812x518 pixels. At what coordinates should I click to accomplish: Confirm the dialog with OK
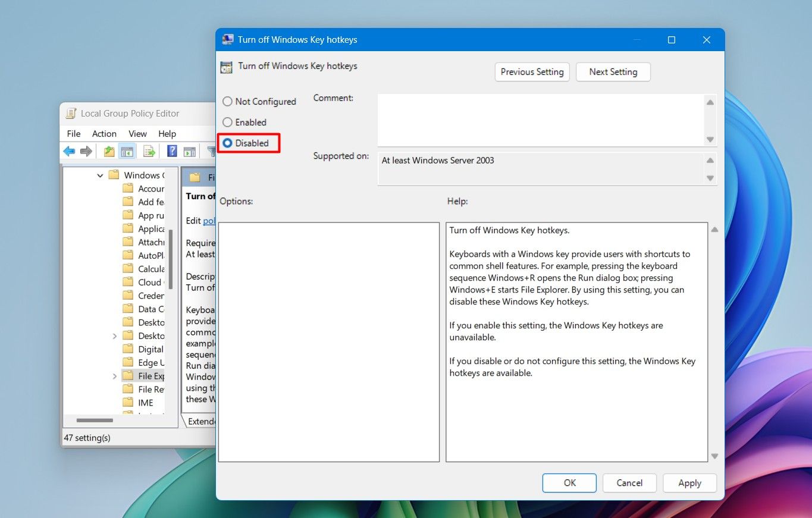click(569, 483)
